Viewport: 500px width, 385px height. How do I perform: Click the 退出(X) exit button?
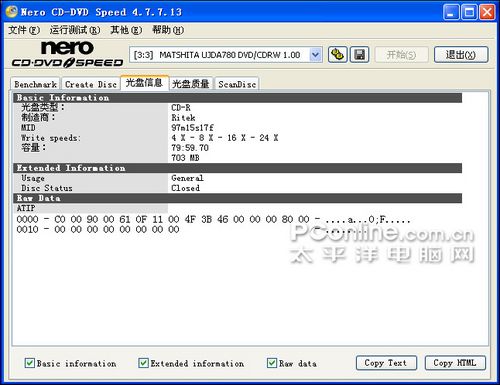tap(461, 55)
